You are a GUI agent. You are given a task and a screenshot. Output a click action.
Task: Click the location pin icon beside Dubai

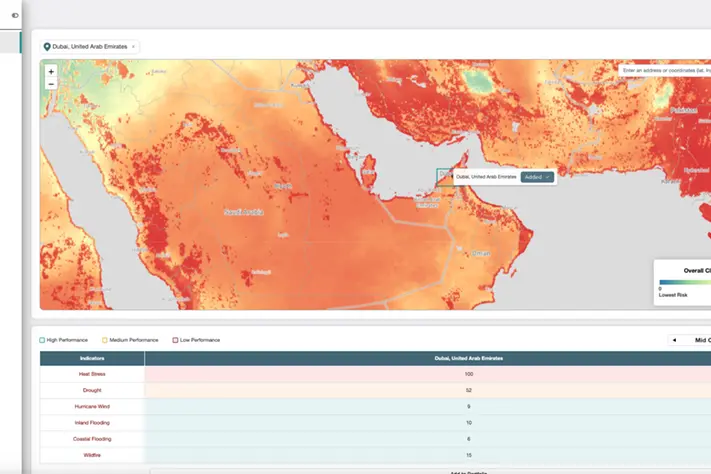point(47,47)
